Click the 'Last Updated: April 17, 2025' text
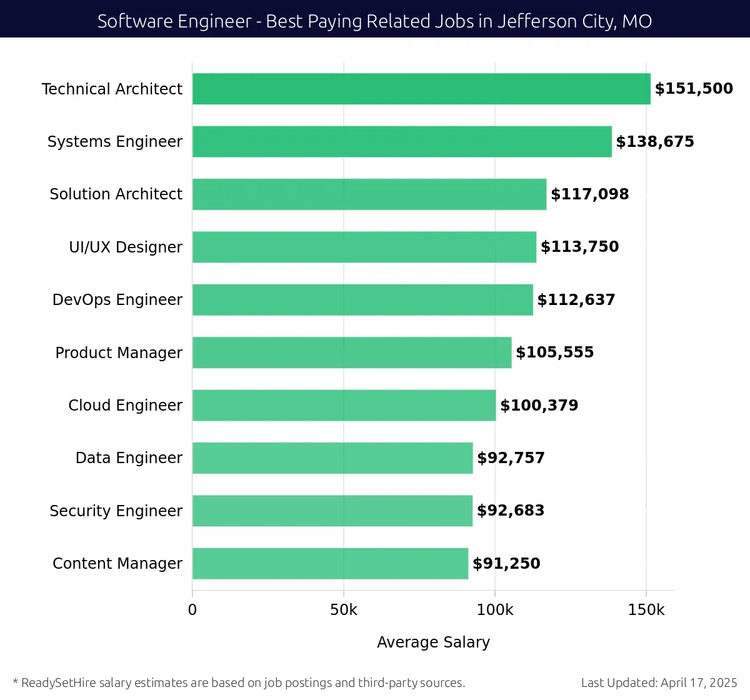This screenshot has height=700, width=750. coord(659,682)
